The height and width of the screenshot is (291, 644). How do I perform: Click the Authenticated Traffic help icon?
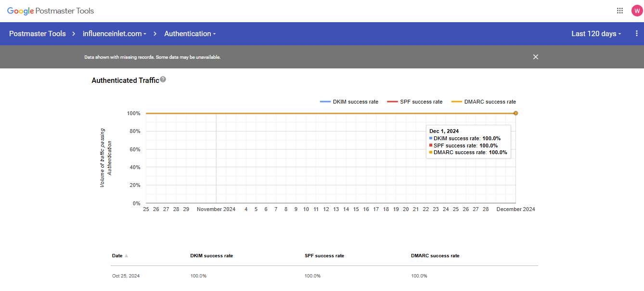click(x=163, y=79)
